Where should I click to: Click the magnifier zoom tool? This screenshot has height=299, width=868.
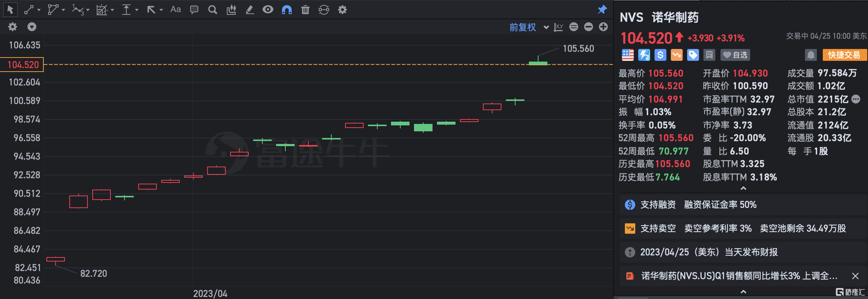pyautogui.click(x=212, y=10)
